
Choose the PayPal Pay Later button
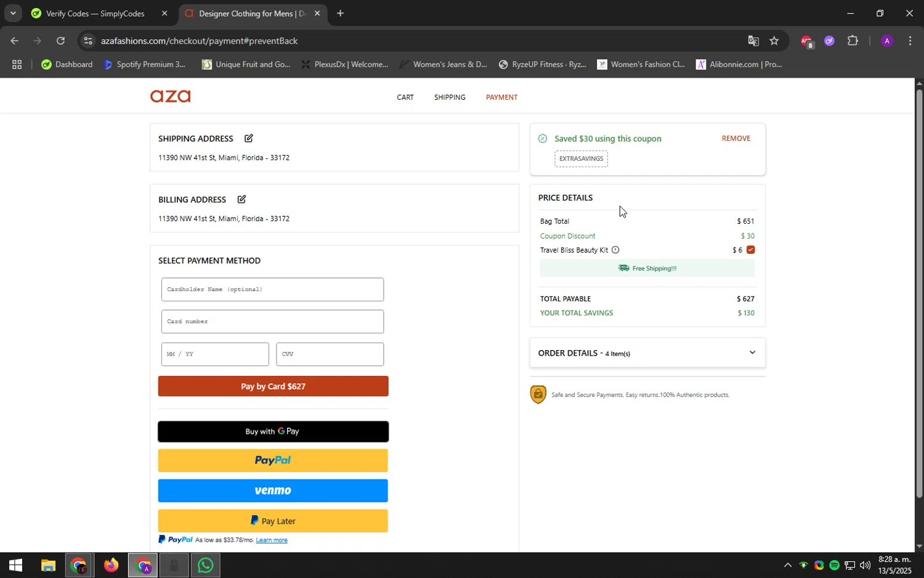[273, 521]
